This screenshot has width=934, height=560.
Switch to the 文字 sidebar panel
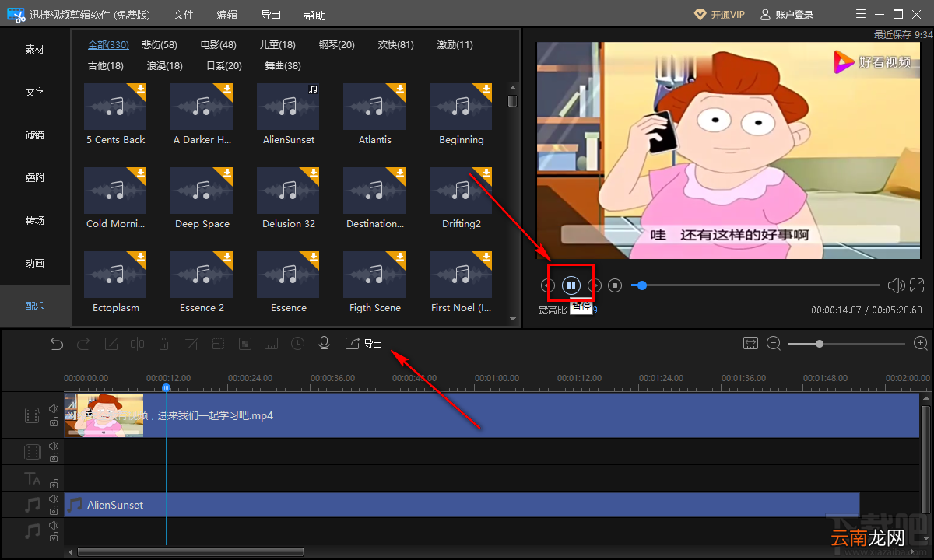35,92
